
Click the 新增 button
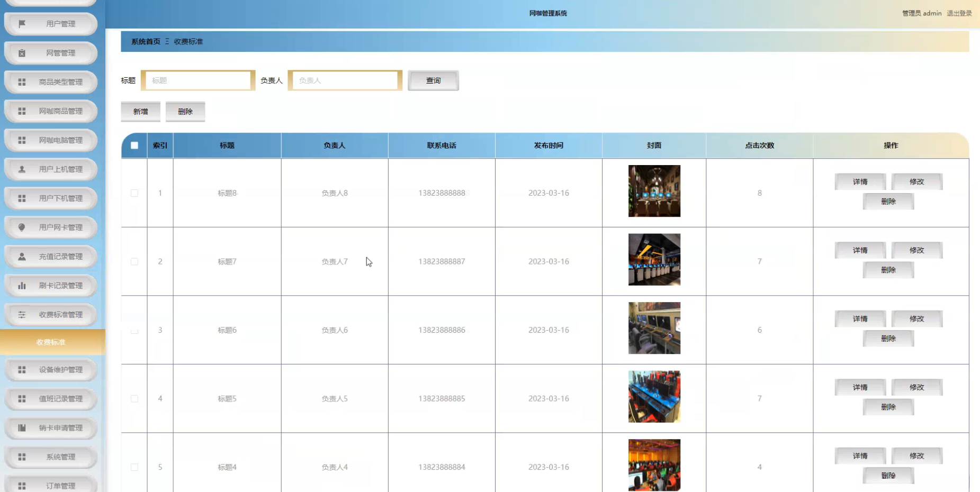tap(140, 112)
